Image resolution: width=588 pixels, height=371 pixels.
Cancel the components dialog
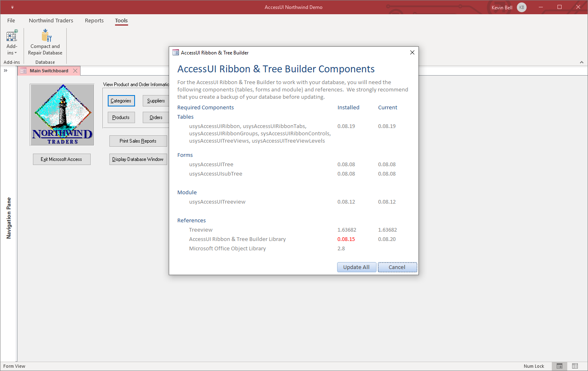(x=397, y=267)
